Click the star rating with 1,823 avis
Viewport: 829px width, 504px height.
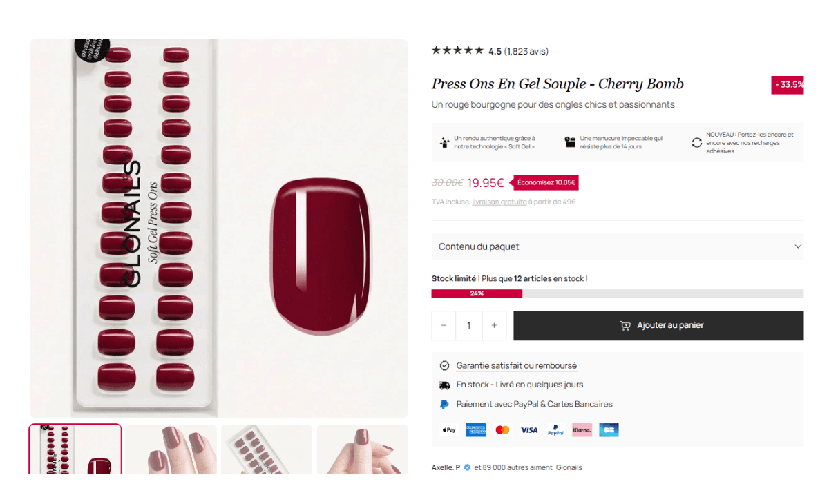(x=457, y=51)
